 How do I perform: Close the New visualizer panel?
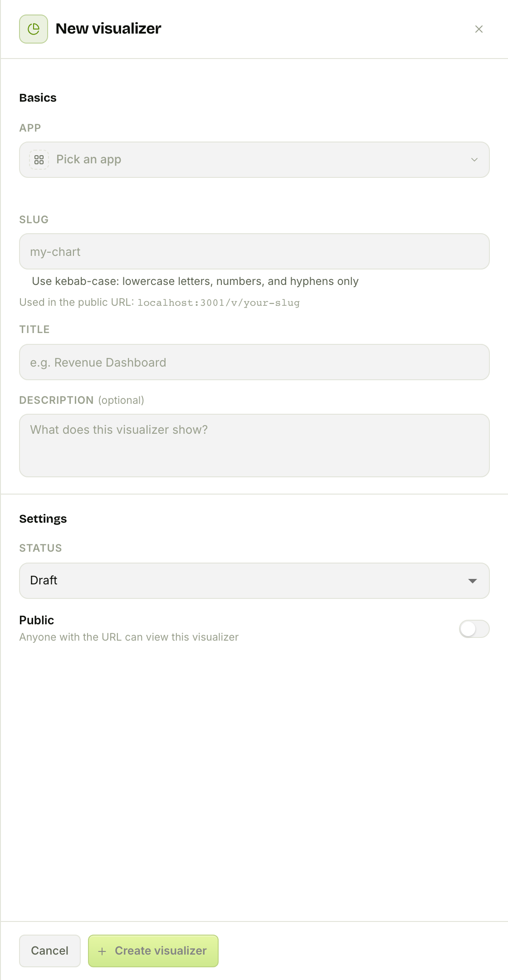[479, 29]
